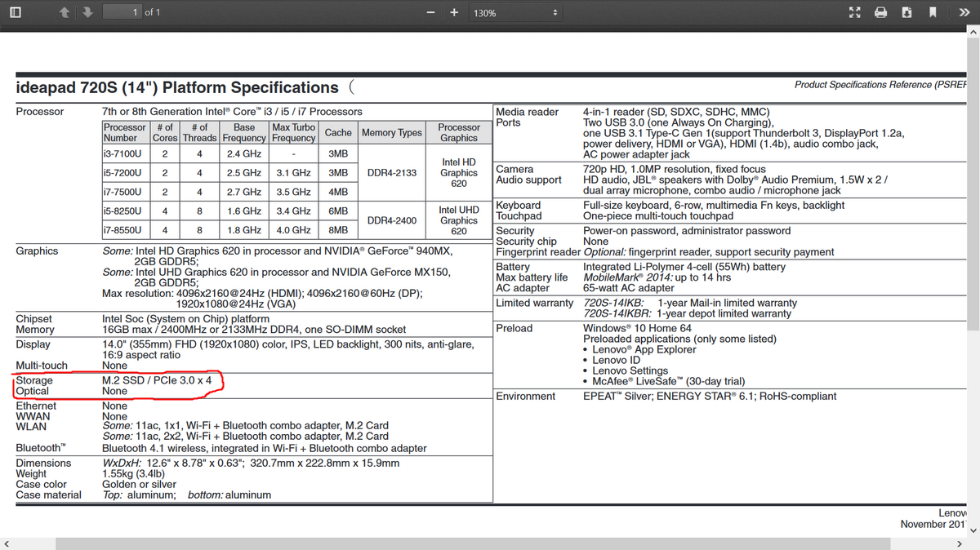Click the 'Optical' row label
The width and height of the screenshot is (980, 550).
coord(33,391)
